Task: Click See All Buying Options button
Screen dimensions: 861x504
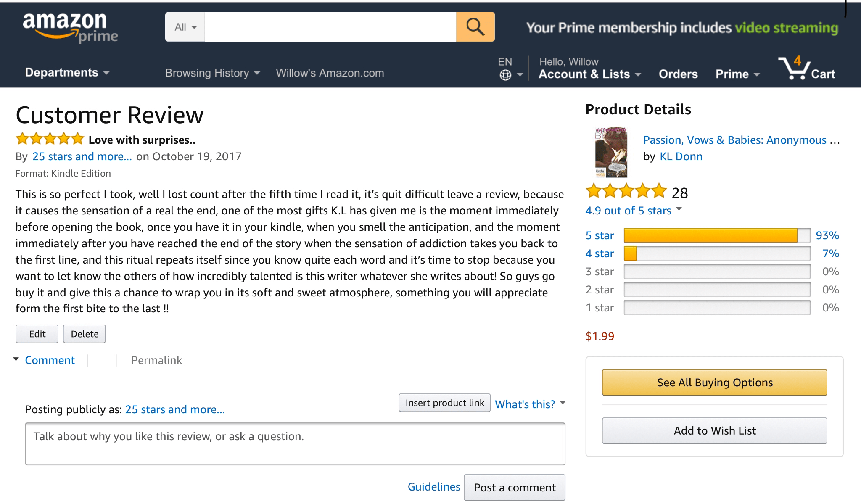Action: 714,383
